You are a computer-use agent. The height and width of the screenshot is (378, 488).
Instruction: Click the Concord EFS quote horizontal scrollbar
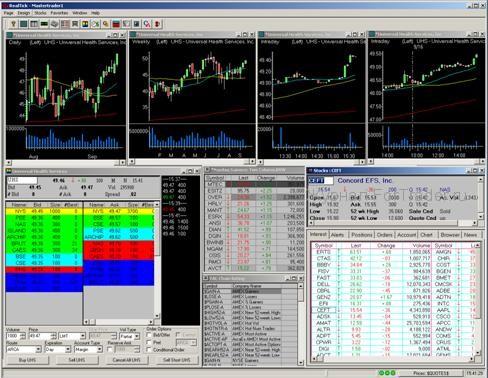[393, 223]
